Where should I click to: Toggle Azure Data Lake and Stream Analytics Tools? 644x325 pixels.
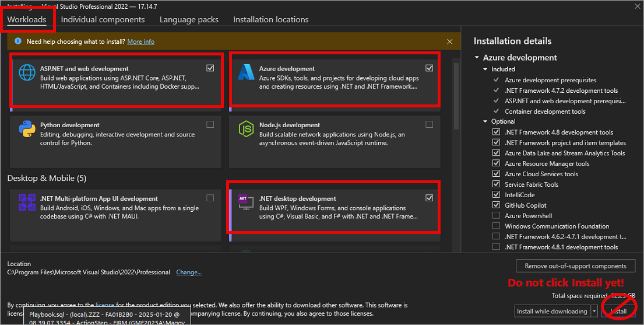point(496,153)
